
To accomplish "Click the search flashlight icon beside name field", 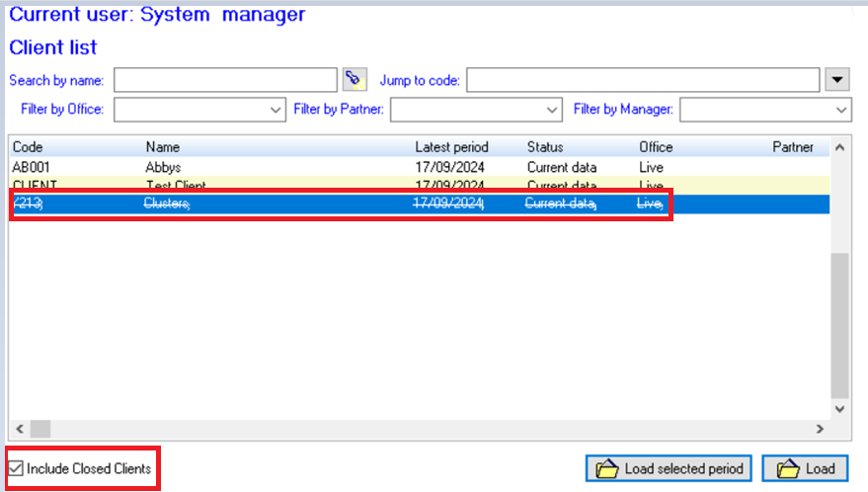I will 355,80.
